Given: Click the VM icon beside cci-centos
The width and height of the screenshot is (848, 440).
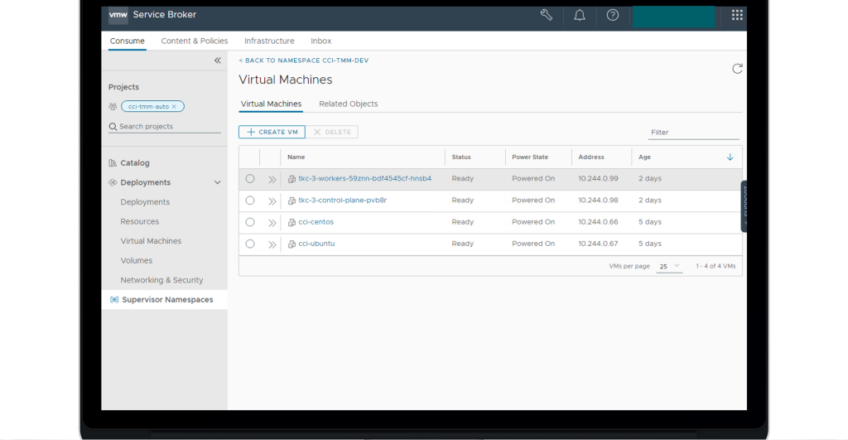Looking at the screenshot, I should (292, 222).
